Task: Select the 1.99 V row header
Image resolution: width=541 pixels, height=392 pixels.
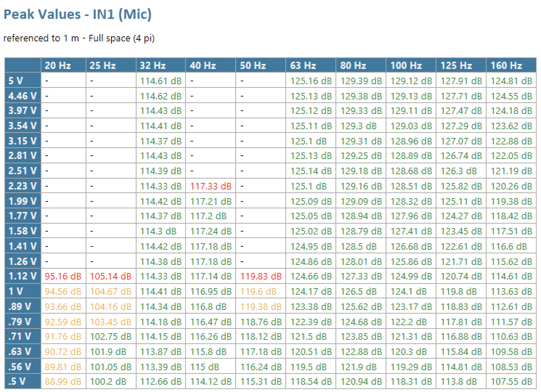Action: click(x=23, y=201)
